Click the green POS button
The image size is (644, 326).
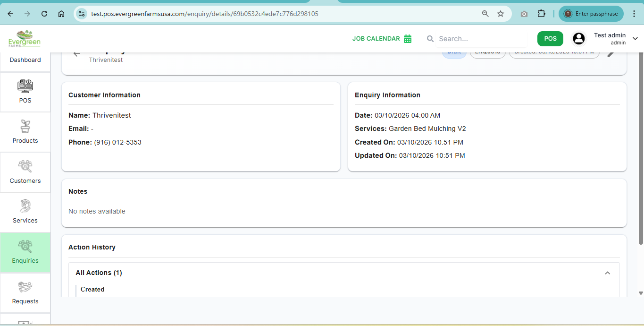550,39
